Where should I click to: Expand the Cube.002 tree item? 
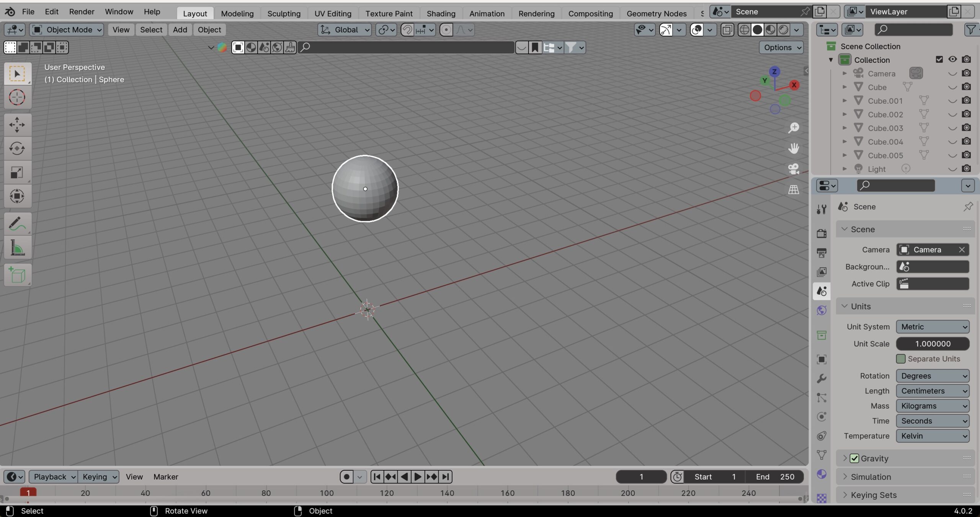844,114
